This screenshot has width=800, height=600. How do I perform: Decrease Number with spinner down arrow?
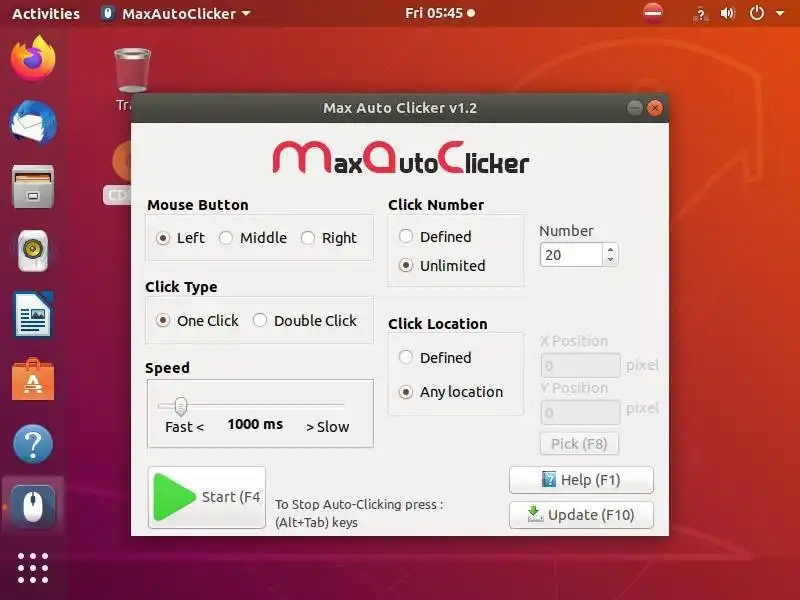click(610, 260)
